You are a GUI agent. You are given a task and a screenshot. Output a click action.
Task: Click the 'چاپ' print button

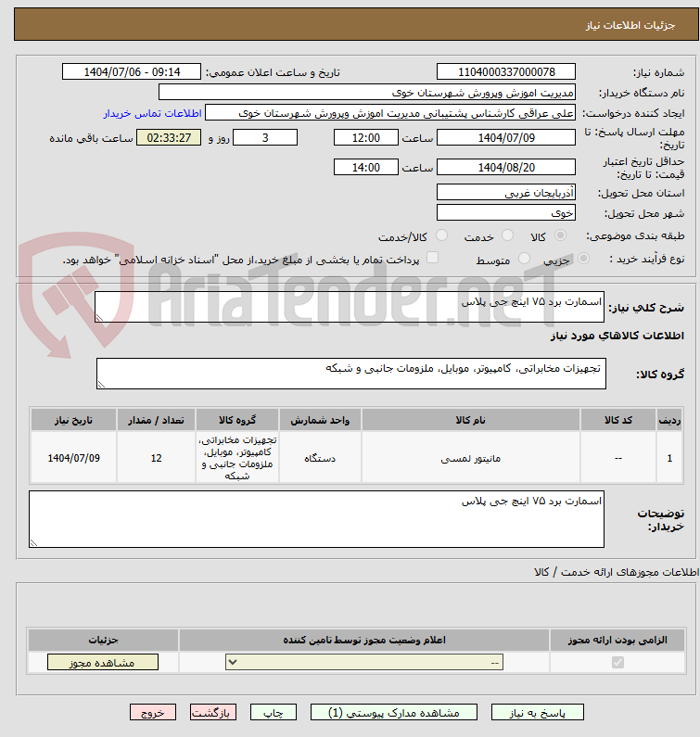(274, 713)
